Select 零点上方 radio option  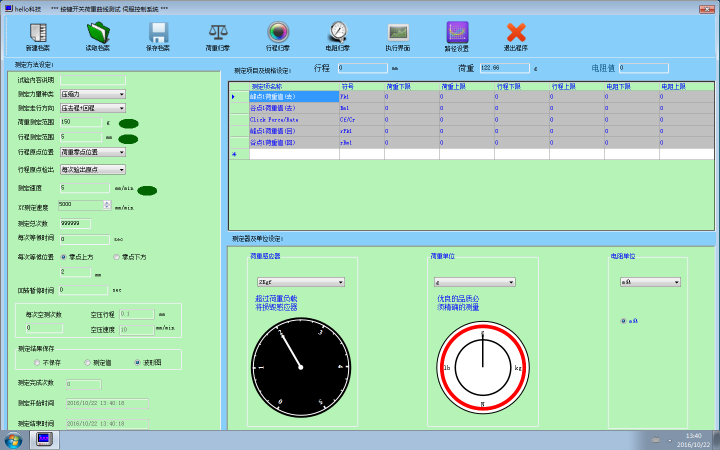coord(65,257)
